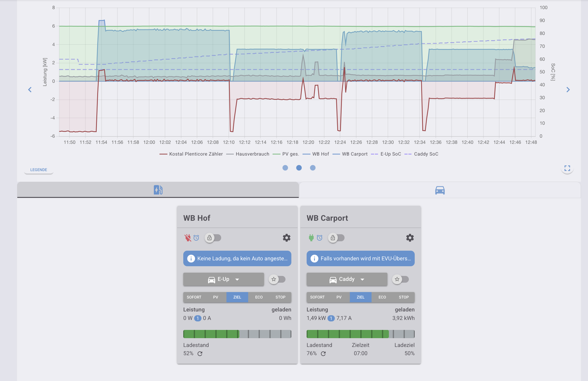Toggle WB Carport lock switch
The image size is (588, 381).
[x=337, y=238]
